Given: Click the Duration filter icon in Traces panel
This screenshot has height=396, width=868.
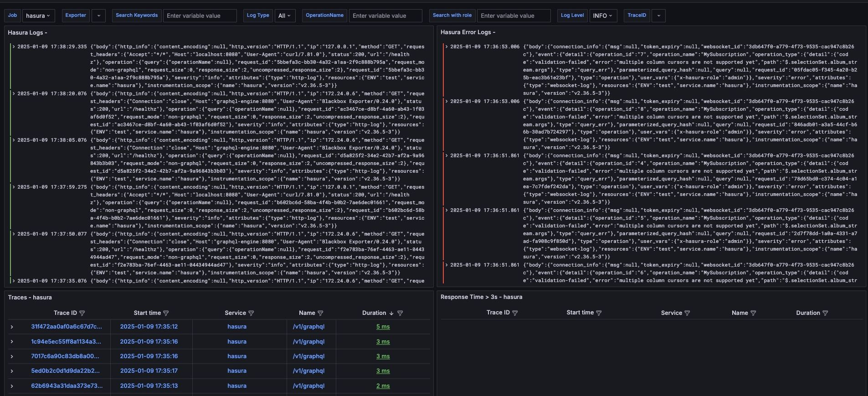Looking at the screenshot, I should pos(400,313).
